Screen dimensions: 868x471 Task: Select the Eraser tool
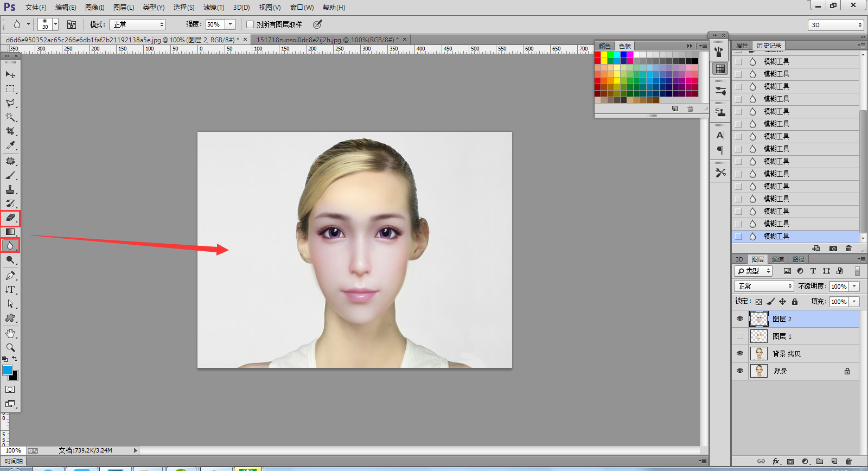coord(10,218)
